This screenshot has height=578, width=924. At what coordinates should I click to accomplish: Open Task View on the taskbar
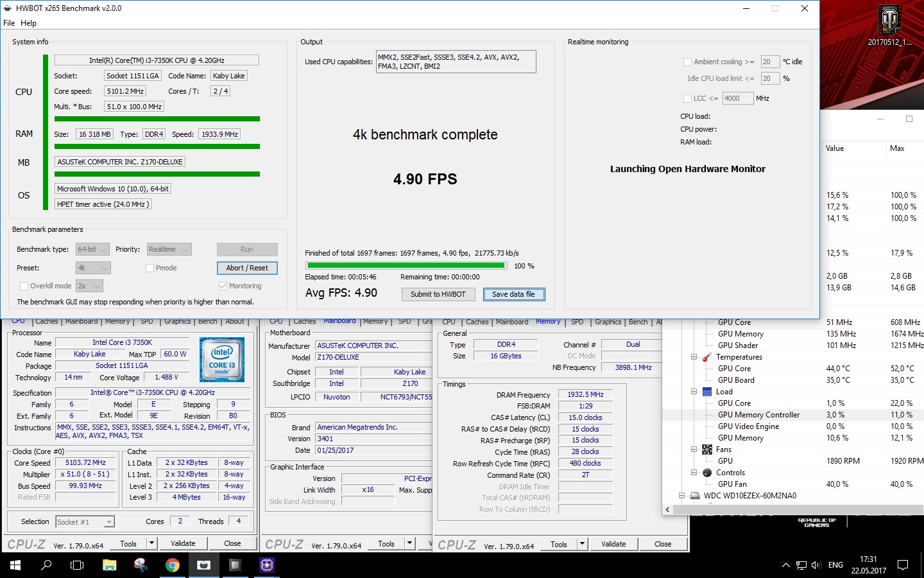[77, 565]
